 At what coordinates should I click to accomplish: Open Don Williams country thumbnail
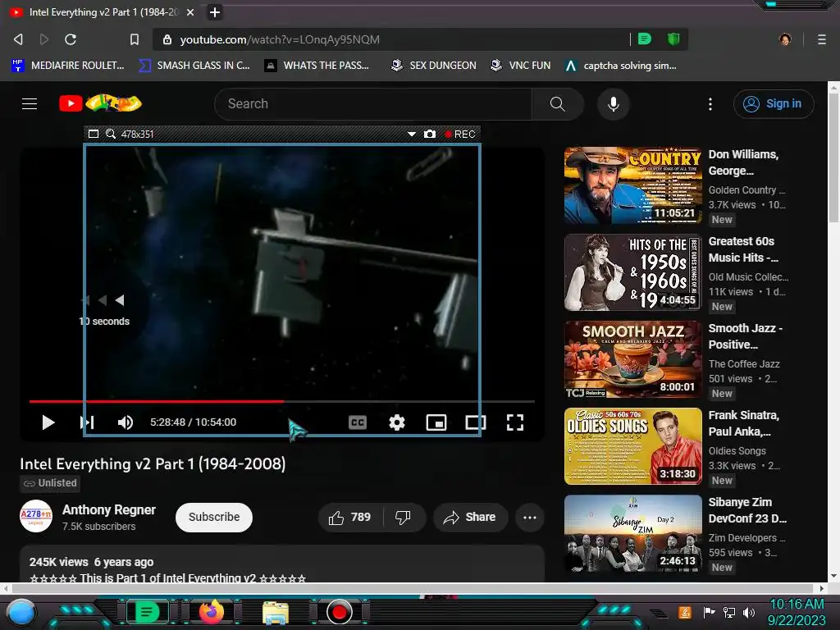[632, 185]
